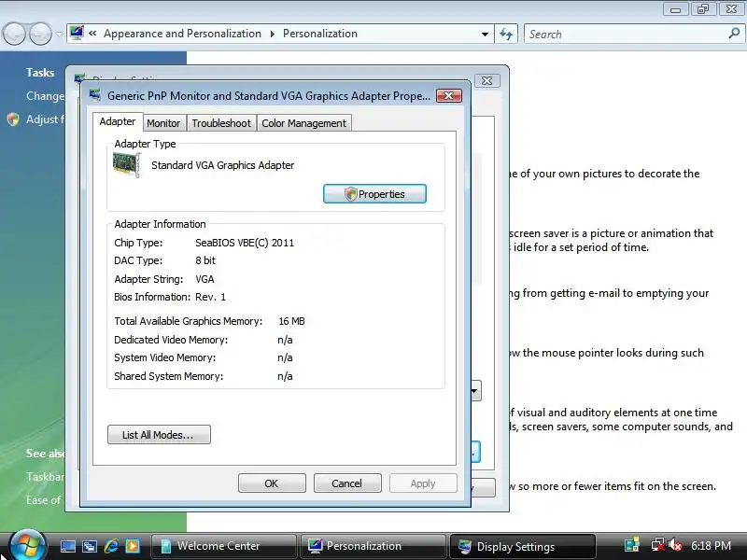
Task: Open the recent pages dropdown beside navigation arrows
Action: [x=59, y=34]
